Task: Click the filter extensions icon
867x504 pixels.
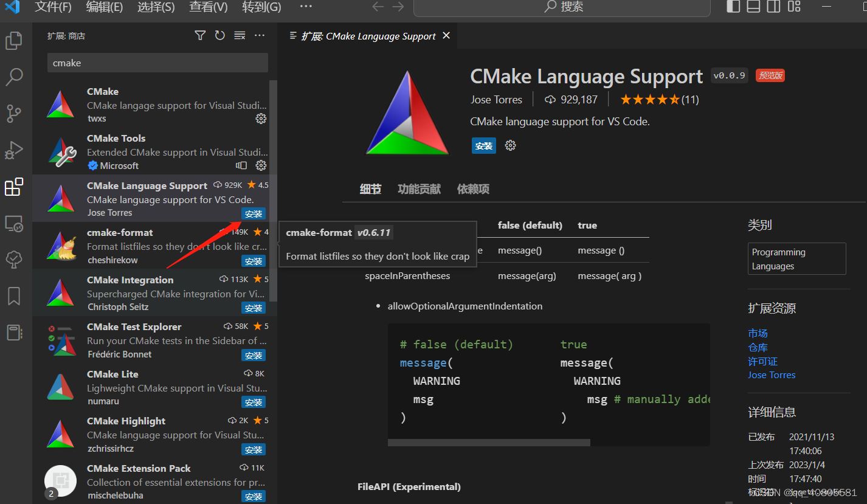Action: pos(200,35)
